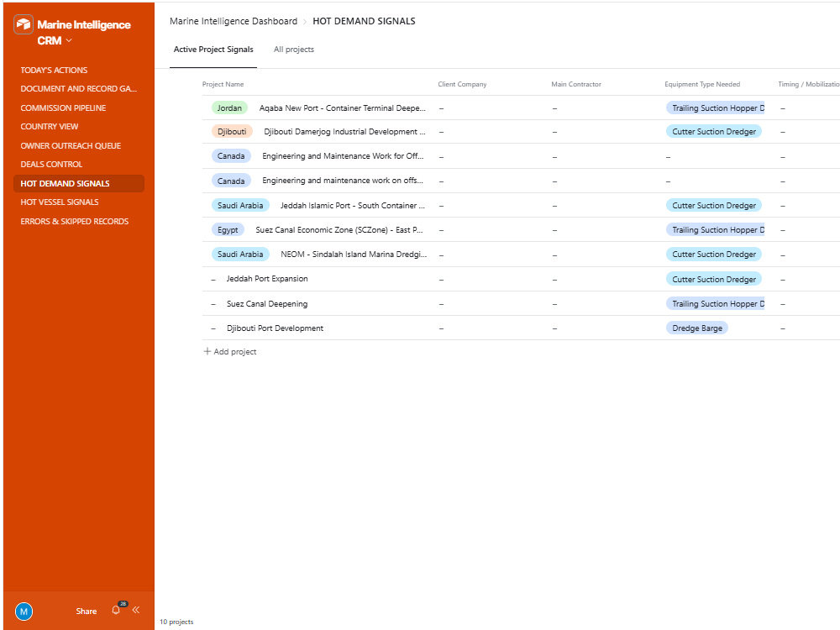Open Suez Canal Economic Zone (SCZone) project
The height and width of the screenshot is (630, 840).
[339, 230]
